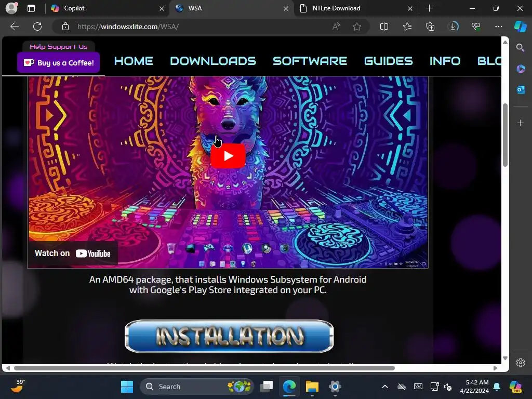Image resolution: width=532 pixels, height=399 pixels.
Task: Open the Windows Start menu
Action: 127,387
